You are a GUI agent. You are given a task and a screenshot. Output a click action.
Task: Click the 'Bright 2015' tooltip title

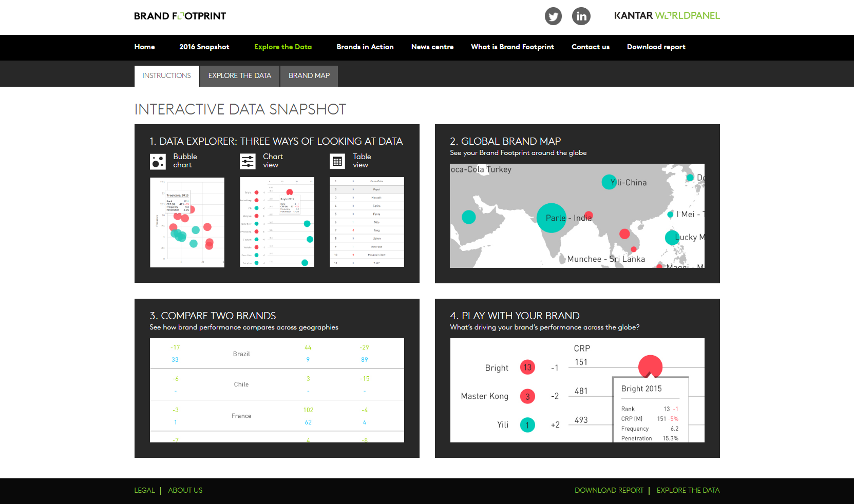click(641, 389)
